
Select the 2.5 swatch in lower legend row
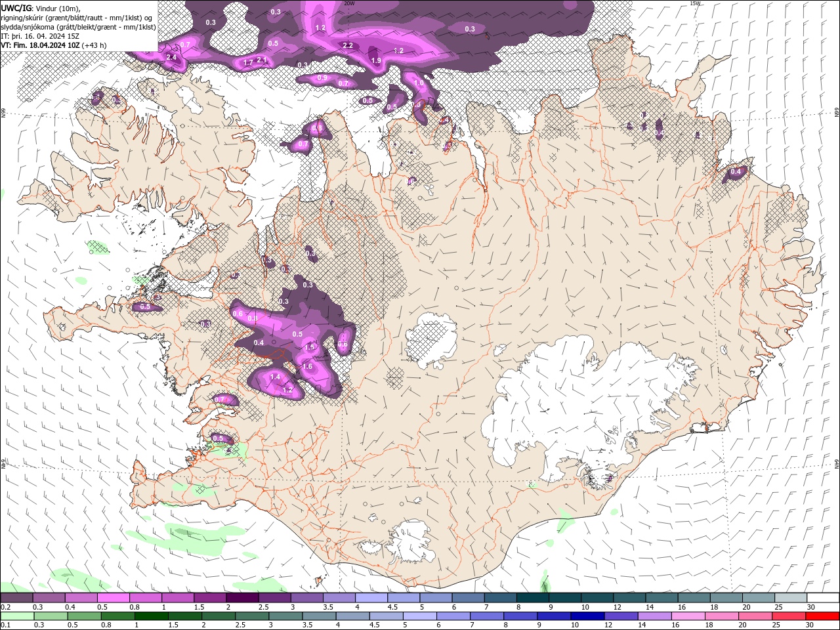coord(252,616)
